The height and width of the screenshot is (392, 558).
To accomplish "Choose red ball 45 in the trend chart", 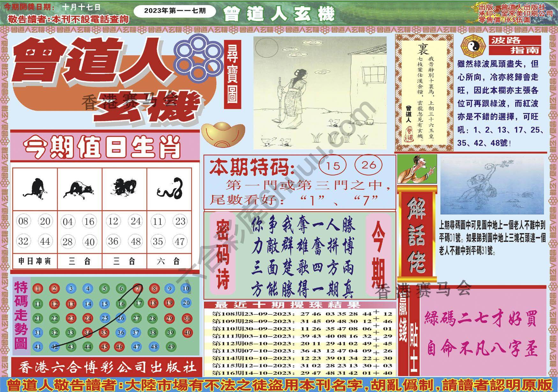I will 104,347.
